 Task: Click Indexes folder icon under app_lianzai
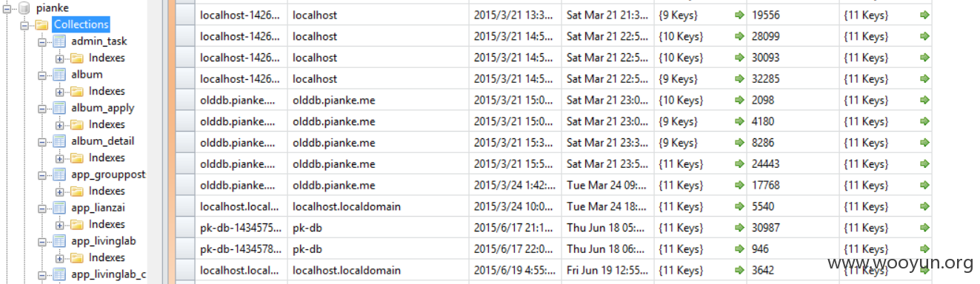tap(77, 224)
